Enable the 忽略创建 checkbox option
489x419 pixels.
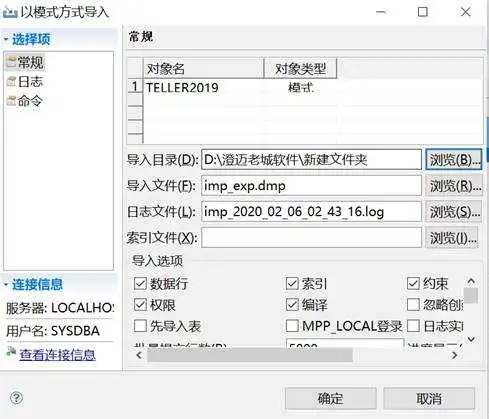coord(413,305)
